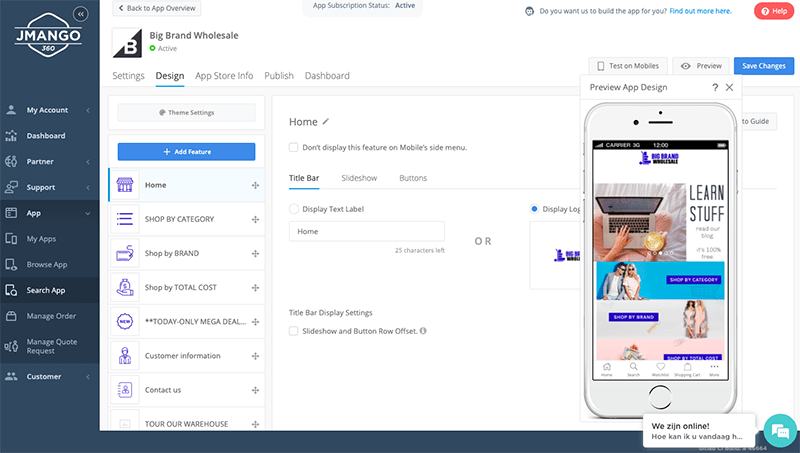Expand the Partner sidebar chevron

pyautogui.click(x=88, y=162)
